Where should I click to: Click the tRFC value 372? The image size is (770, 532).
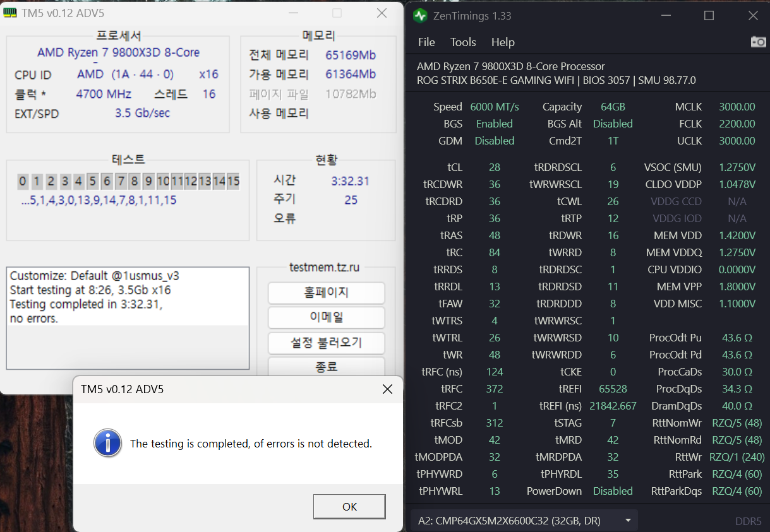point(495,389)
